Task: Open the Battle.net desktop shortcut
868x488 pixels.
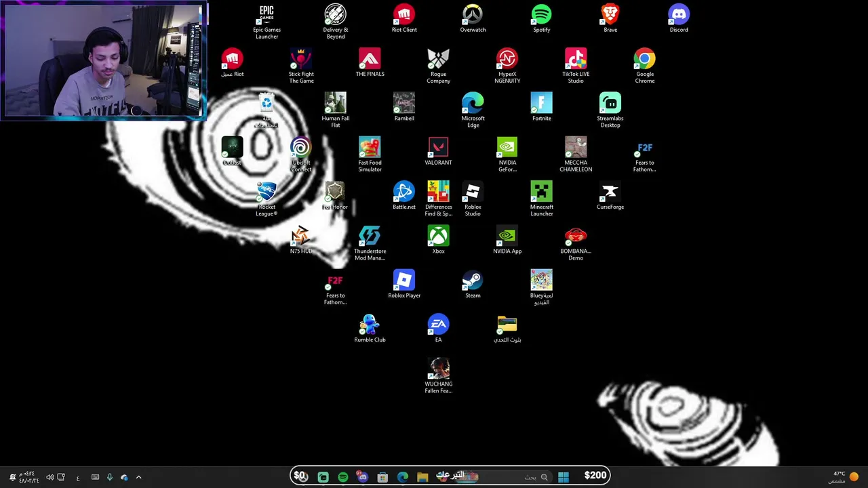Action: 404,195
